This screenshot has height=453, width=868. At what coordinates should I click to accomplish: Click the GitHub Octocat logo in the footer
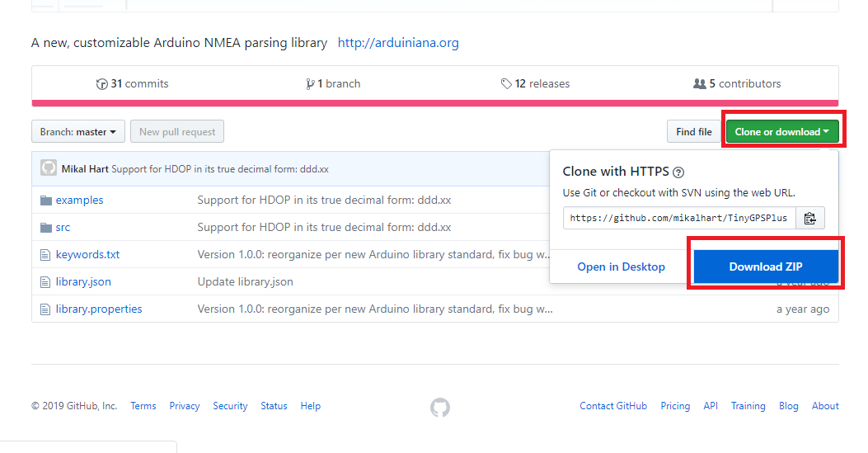click(x=440, y=407)
